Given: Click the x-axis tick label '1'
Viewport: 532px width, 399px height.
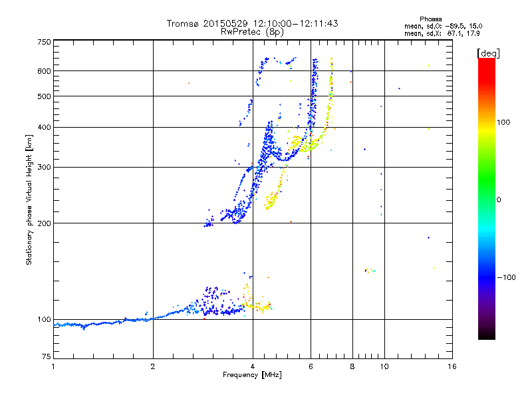Looking at the screenshot, I should tap(53, 366).
